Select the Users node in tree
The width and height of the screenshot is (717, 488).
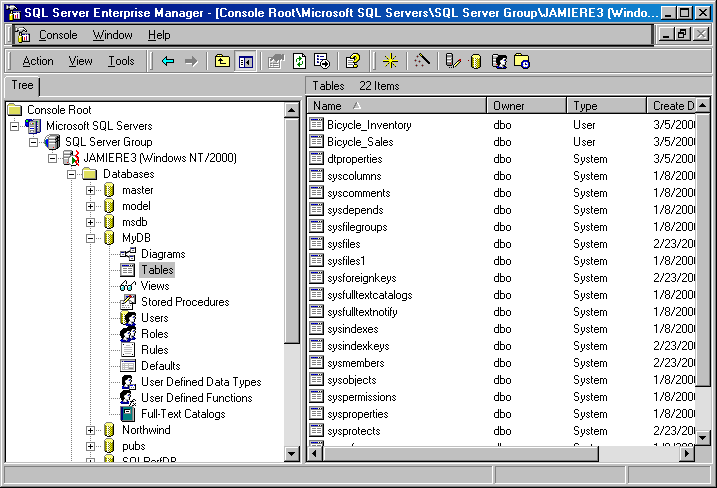(155, 318)
